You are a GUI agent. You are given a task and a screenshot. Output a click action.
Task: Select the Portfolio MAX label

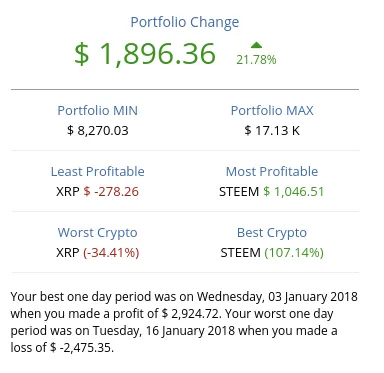coord(272,111)
